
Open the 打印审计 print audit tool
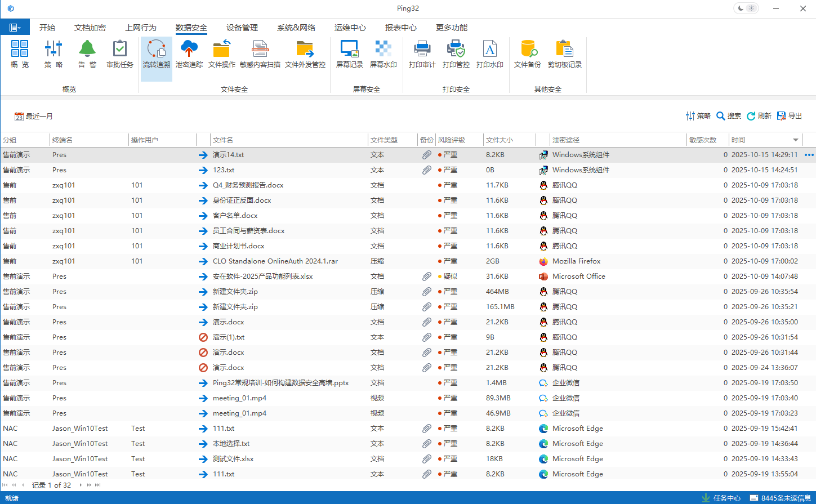tap(422, 55)
